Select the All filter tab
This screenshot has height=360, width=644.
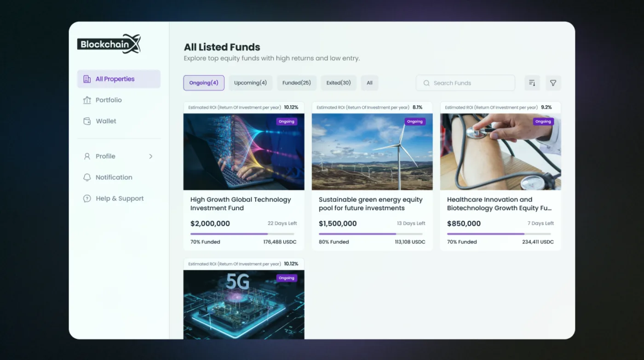pos(369,83)
